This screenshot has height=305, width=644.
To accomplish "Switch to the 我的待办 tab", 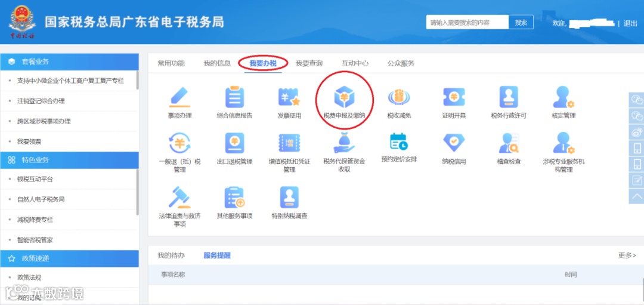I will point(171,255).
